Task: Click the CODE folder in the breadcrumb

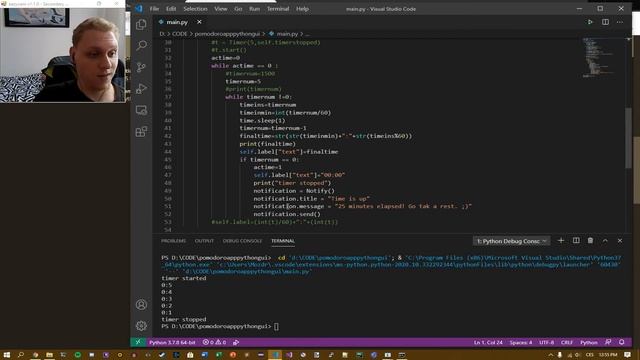Action: 180,34
